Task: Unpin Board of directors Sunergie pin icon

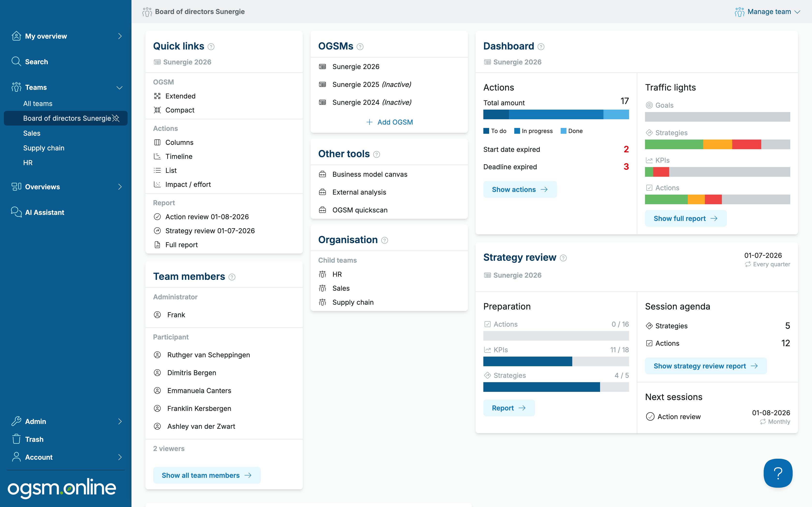Action: pos(116,118)
